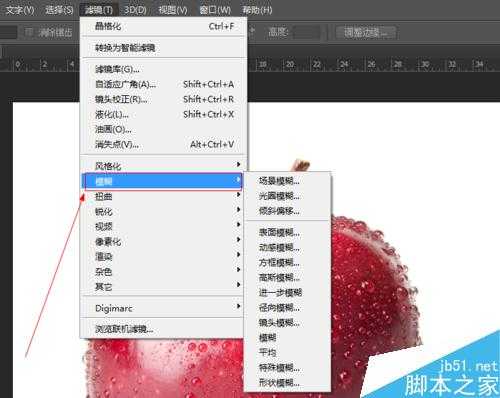Expand the 其它 submenu
The height and width of the screenshot is (398, 500).
point(163,286)
